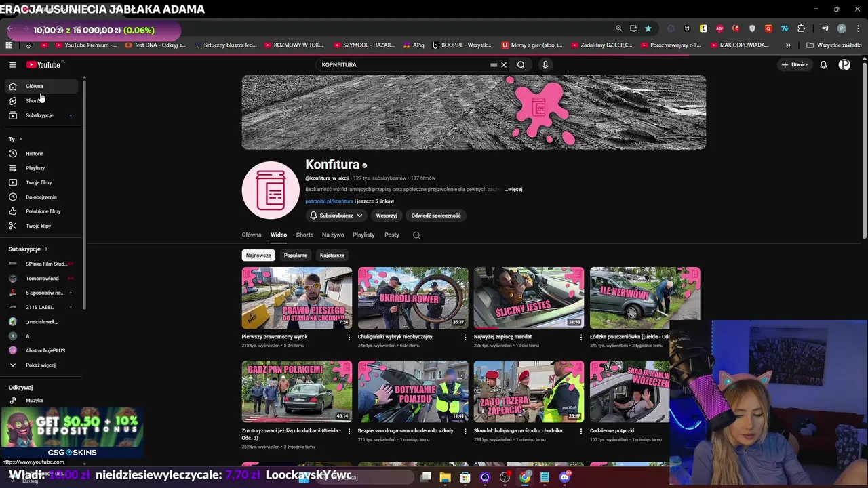Switch to the Na żywo tab
868x488 pixels.
(333, 235)
